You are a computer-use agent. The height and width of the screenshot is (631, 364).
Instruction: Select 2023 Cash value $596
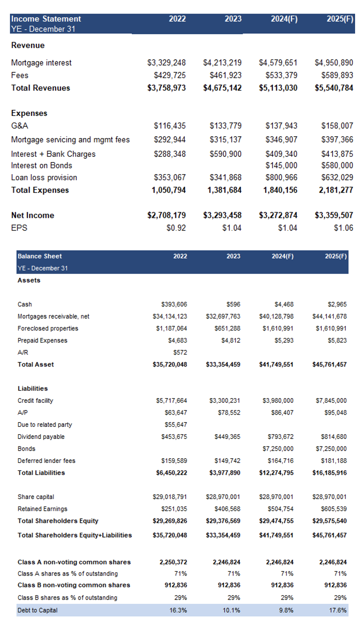(233, 305)
